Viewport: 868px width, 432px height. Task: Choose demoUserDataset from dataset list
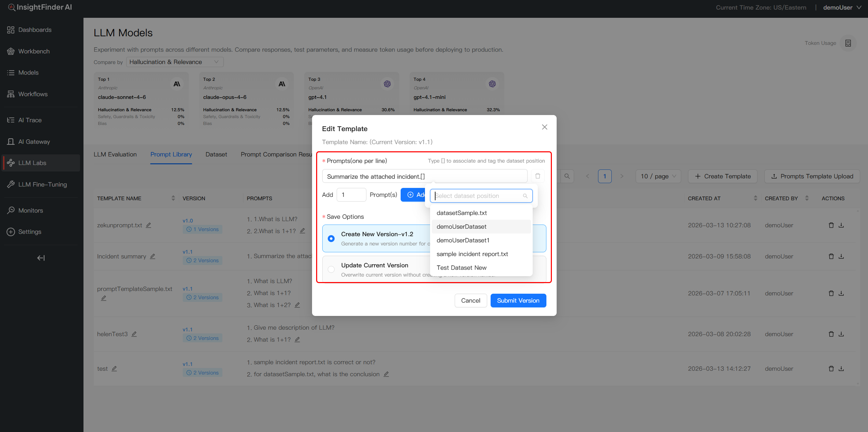pos(461,227)
